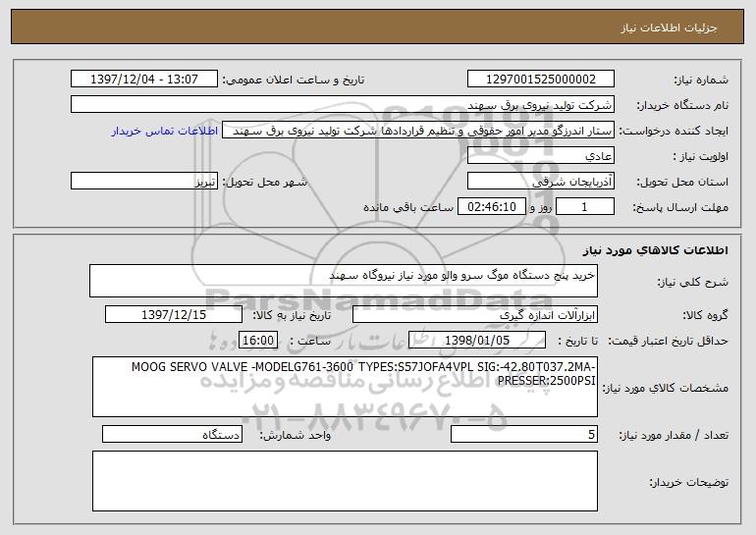Select the need date field 1397/12/15

[x=174, y=315]
